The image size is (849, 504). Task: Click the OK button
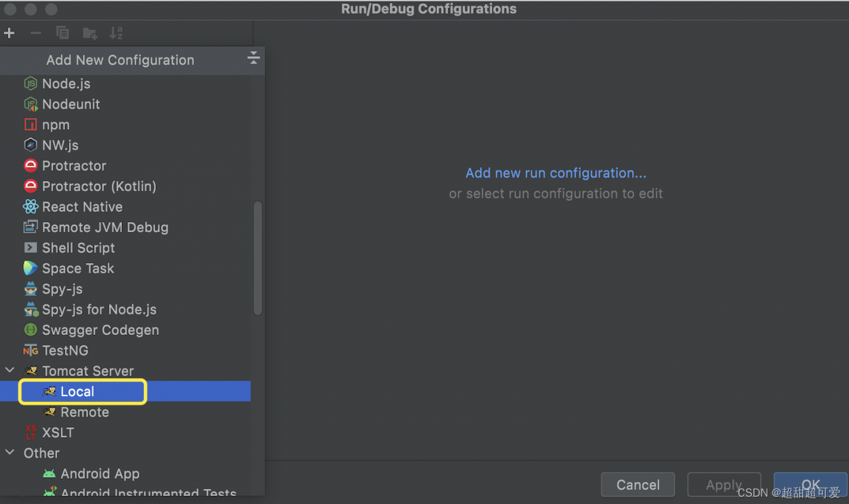click(811, 485)
